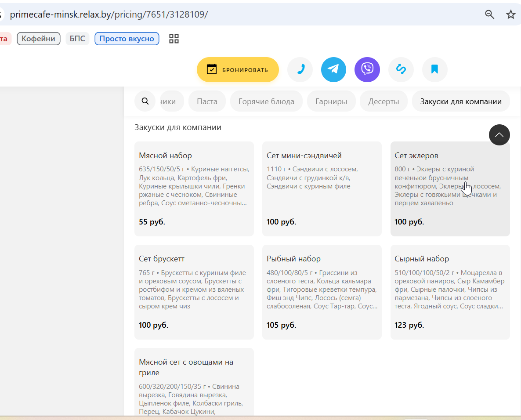The image size is (521, 420).
Task: Open the menu search magnifier
Action: [145, 101]
